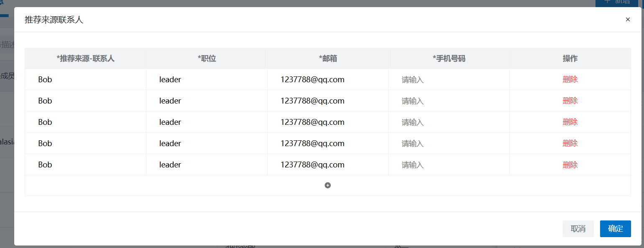Click the fourth row's leader position field
The width and height of the screenshot is (644, 248).
coord(207,143)
